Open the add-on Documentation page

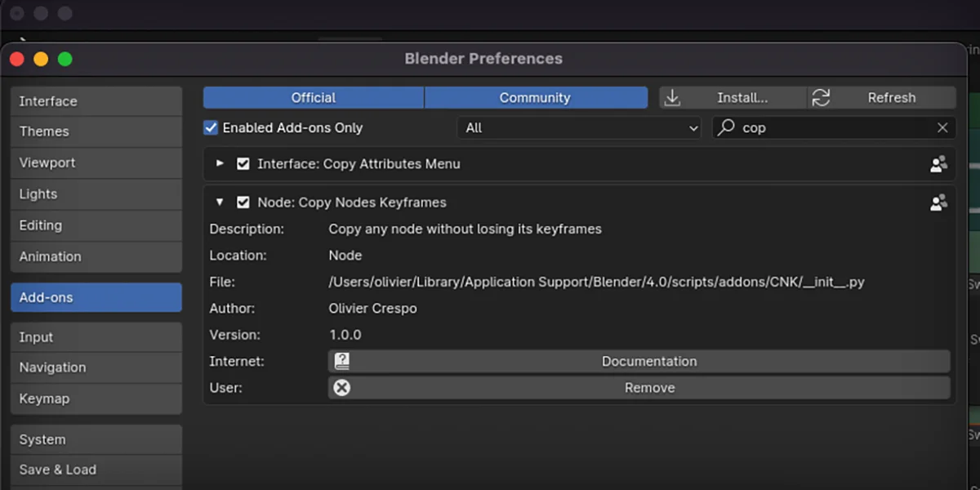(649, 361)
